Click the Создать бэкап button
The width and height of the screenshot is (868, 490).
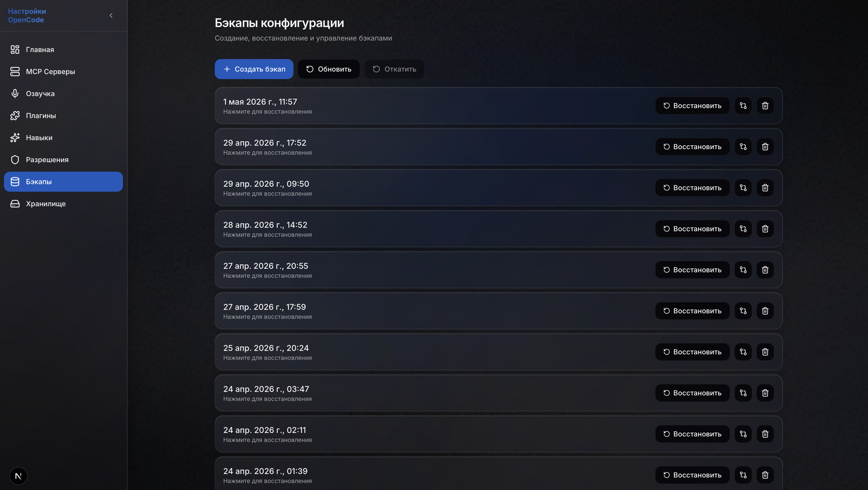coord(254,69)
